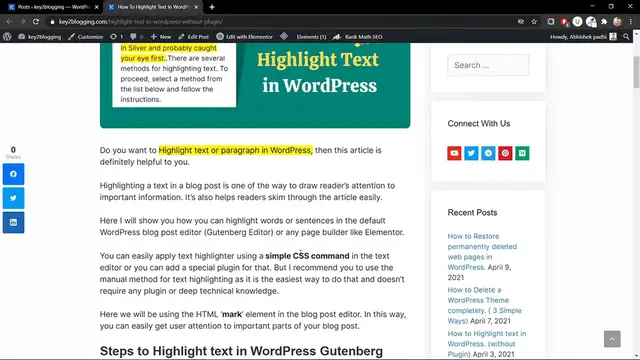Open the Telegram social icon
The image size is (640, 360).
tap(488, 153)
